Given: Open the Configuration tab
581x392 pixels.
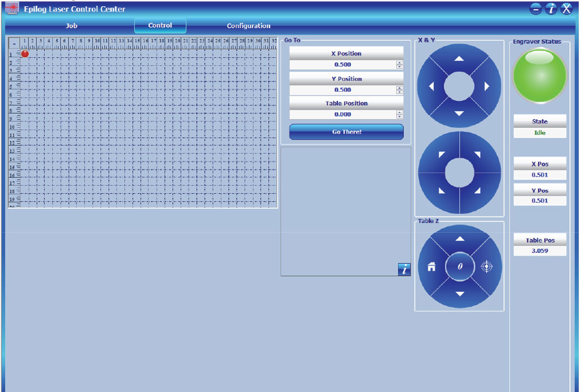Looking at the screenshot, I should [x=248, y=26].
